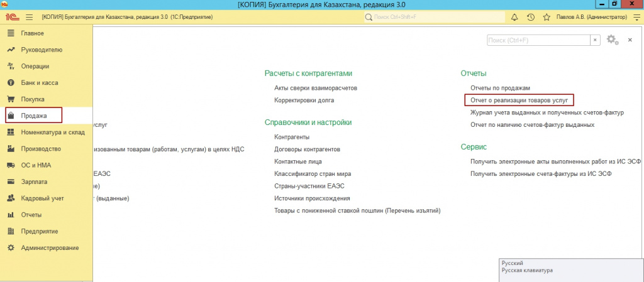The width and height of the screenshot is (644, 282).
Task: Click Справочники и настройки heading
Action: [308, 122]
